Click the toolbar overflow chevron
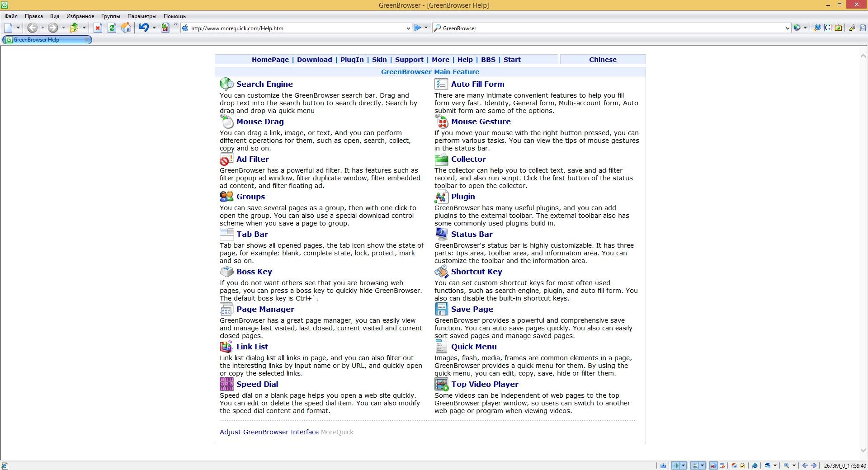 [176, 24]
